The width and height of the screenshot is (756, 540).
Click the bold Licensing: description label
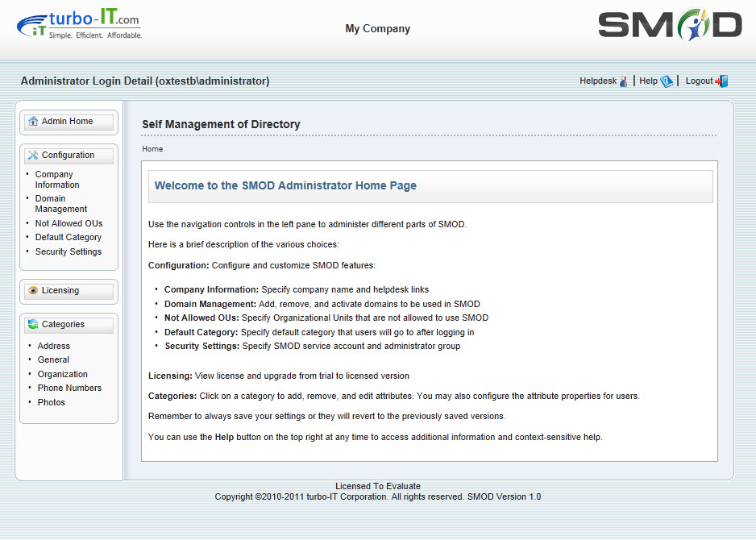pos(170,376)
